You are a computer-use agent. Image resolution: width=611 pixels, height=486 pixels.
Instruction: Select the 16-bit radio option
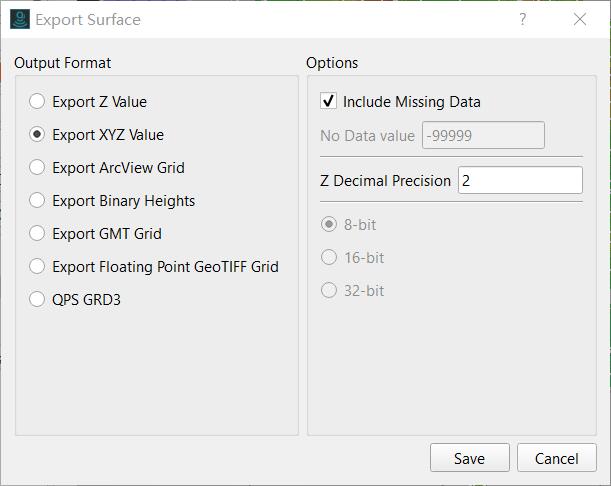tap(328, 258)
